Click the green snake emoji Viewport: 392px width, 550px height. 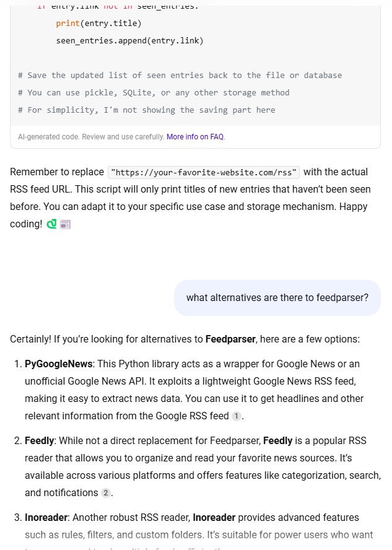[51, 224]
